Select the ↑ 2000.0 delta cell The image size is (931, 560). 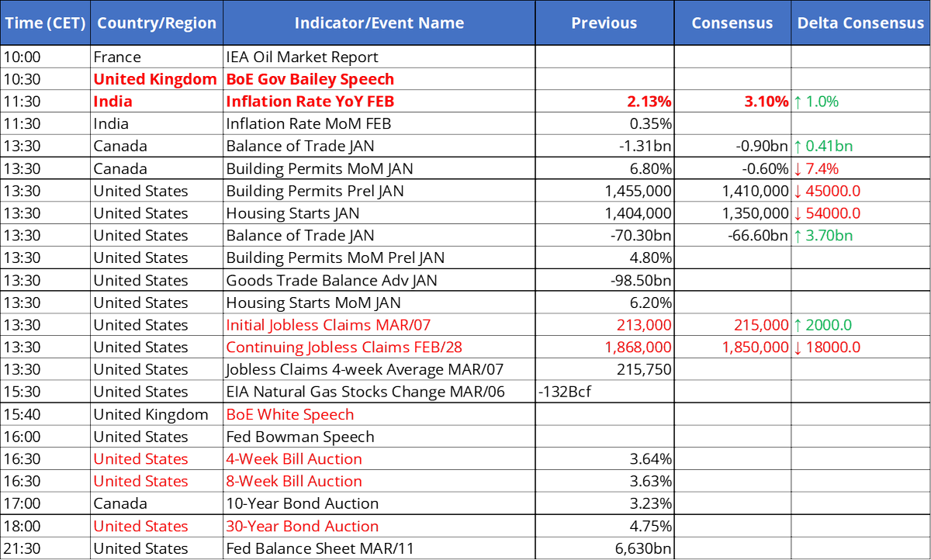point(860,325)
